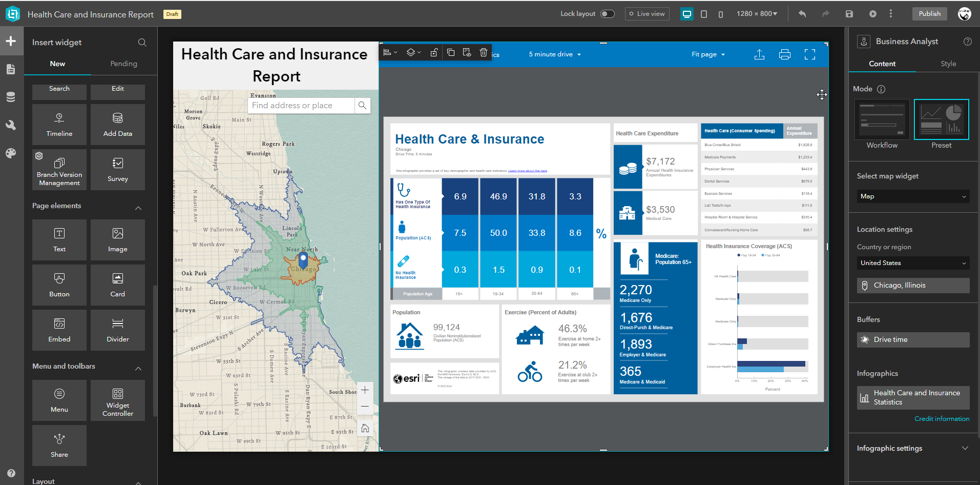The height and width of the screenshot is (485, 980).
Task: Save the report
Action: 849,14
